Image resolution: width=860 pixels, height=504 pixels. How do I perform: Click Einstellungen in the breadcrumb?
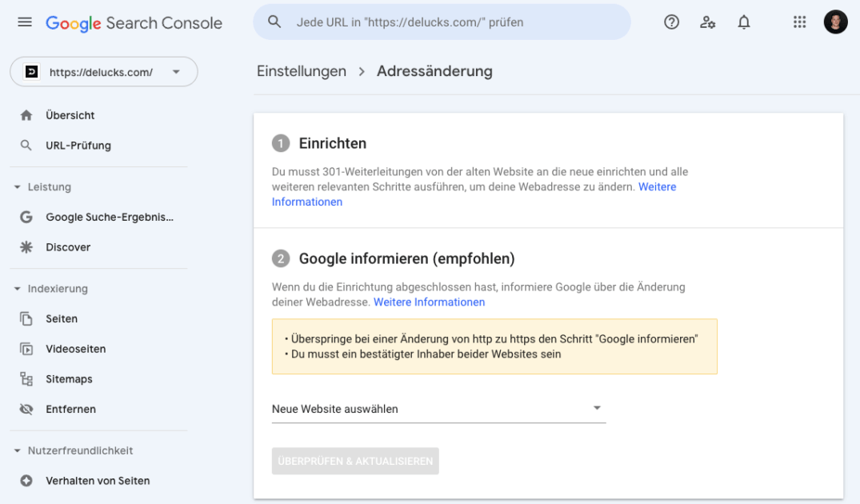click(302, 71)
